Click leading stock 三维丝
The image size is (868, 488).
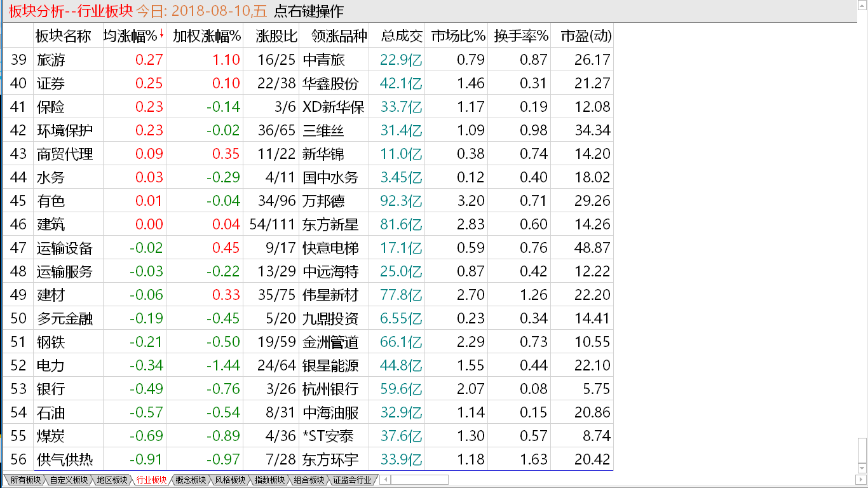pos(324,130)
